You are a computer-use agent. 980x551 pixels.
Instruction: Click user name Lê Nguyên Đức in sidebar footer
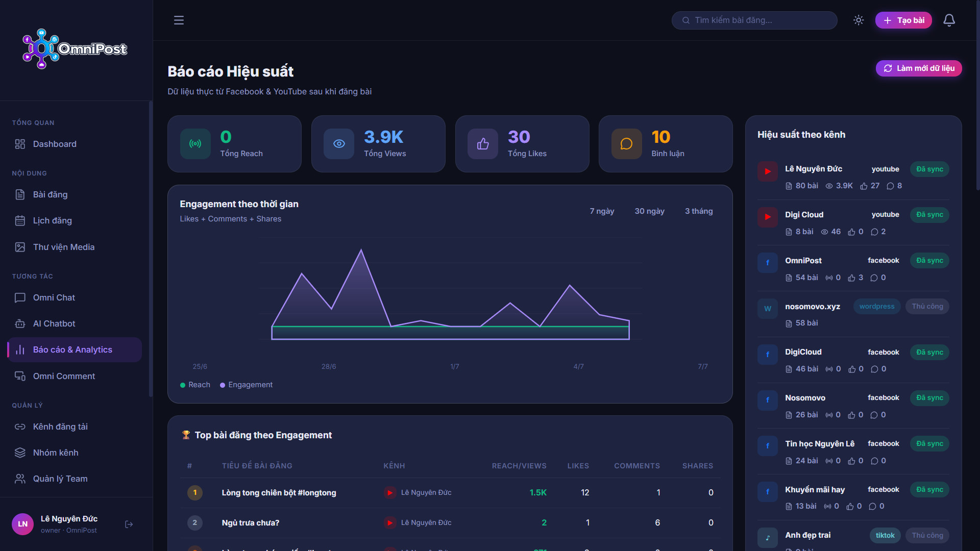69,519
